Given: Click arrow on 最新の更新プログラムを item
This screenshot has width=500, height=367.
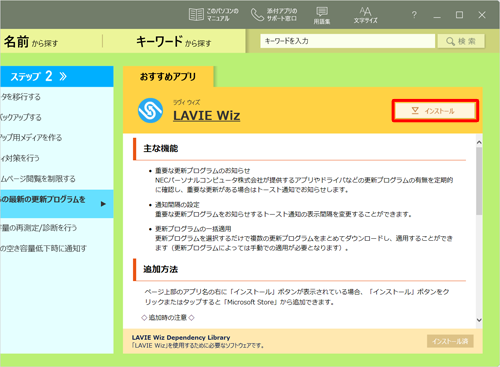Looking at the screenshot, I should point(103,204).
